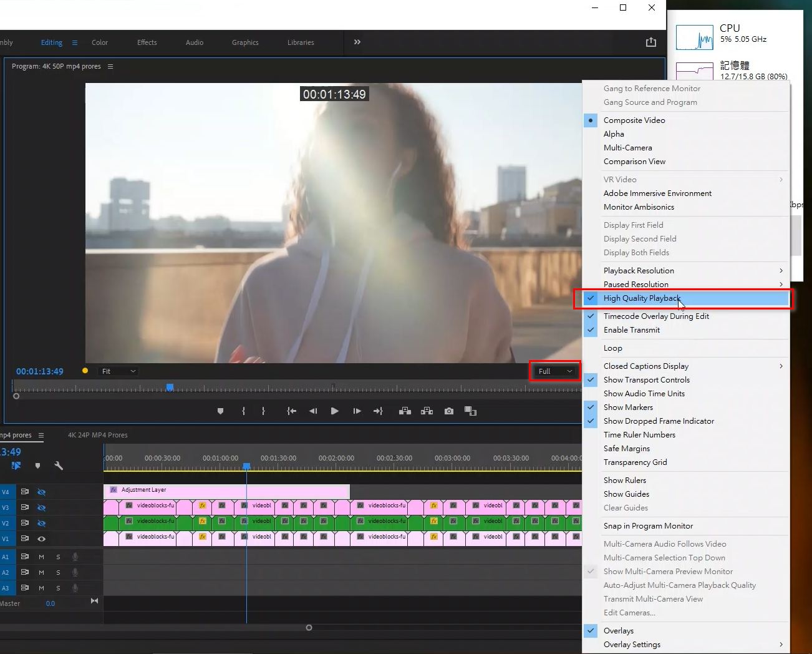Mute audio track A1
This screenshot has height=654, width=812.
coord(42,556)
